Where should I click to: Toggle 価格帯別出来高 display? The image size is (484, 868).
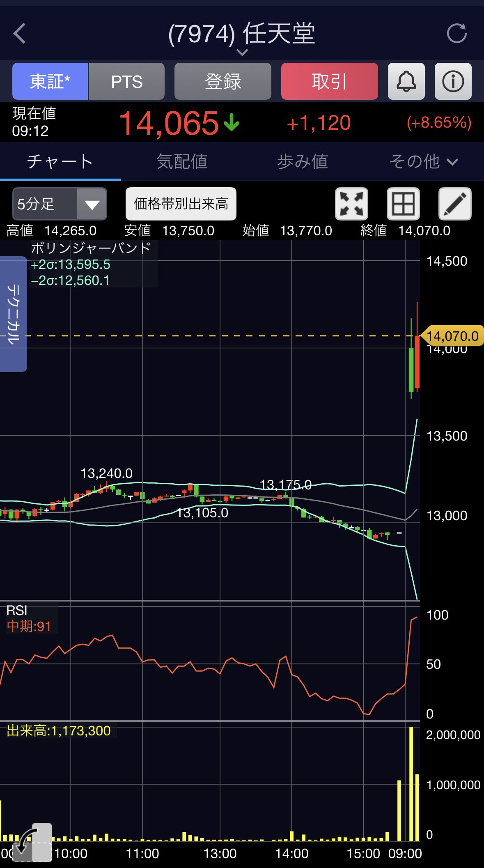point(181,204)
